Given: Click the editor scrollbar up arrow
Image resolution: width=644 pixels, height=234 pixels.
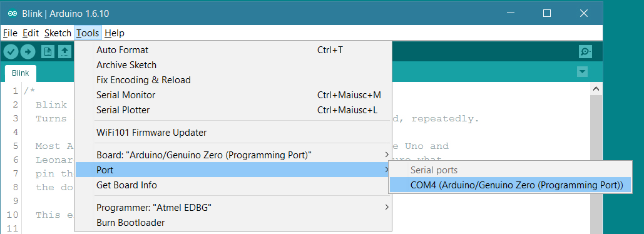Looking at the screenshot, I should (x=596, y=89).
